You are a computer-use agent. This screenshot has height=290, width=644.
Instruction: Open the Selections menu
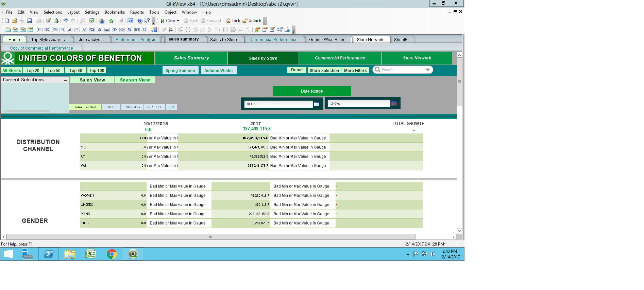pyautogui.click(x=53, y=12)
